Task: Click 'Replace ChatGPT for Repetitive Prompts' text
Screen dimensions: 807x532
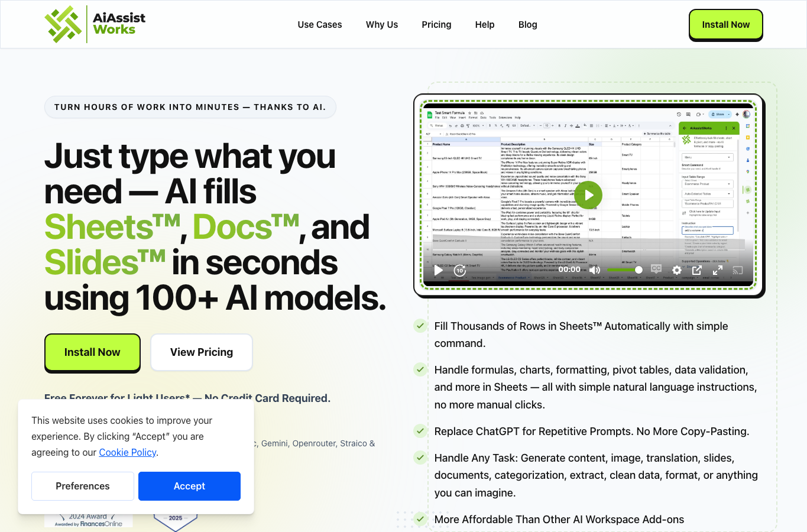Action: click(592, 432)
